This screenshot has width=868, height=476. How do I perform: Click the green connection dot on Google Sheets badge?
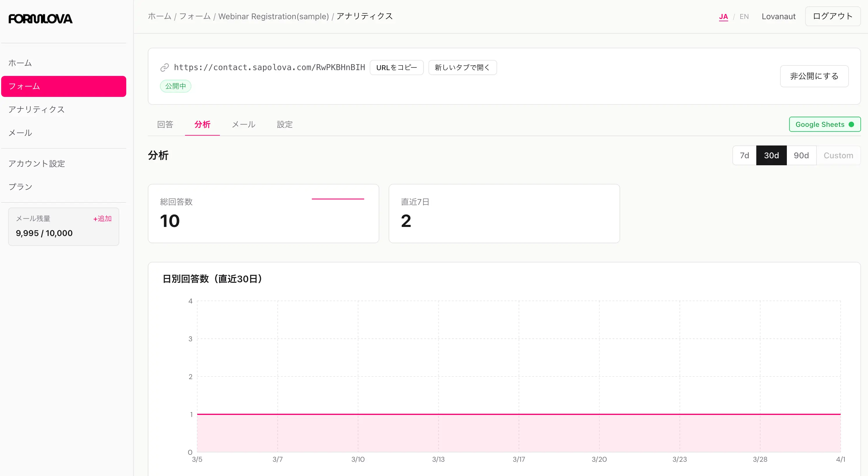pos(853,124)
